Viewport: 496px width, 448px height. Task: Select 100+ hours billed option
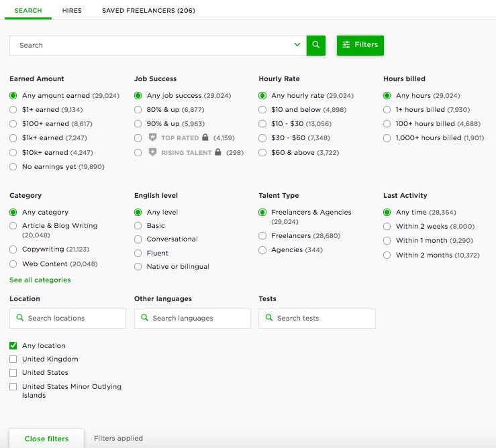click(x=387, y=123)
